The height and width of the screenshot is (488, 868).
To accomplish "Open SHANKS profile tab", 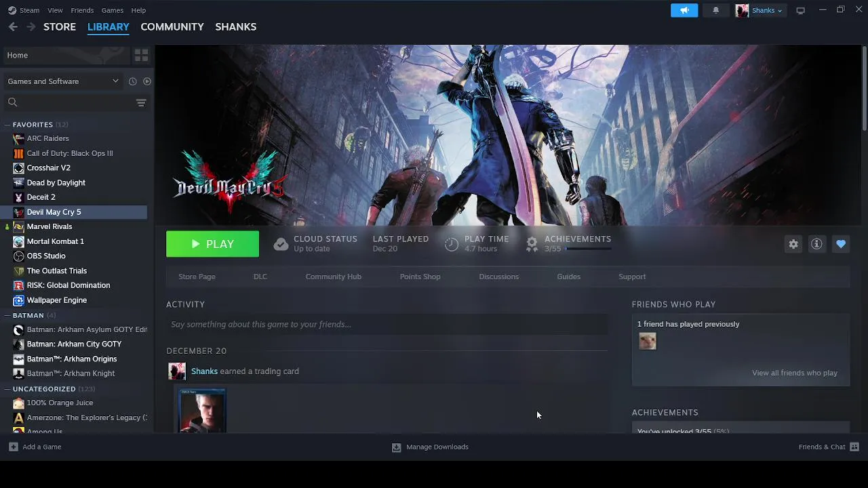I will coord(235,26).
